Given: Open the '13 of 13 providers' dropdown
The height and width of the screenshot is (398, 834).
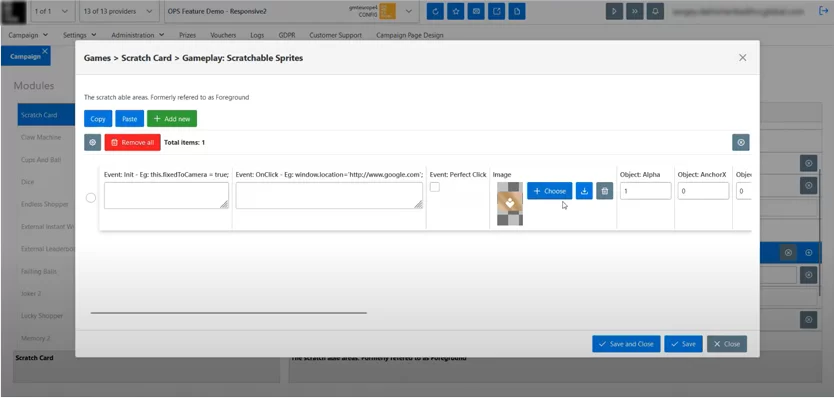Looking at the screenshot, I should 118,11.
